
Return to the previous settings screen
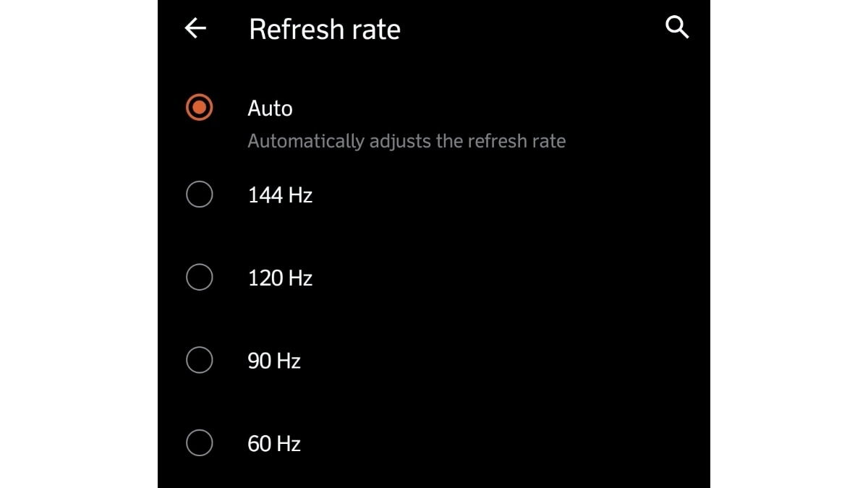[195, 28]
